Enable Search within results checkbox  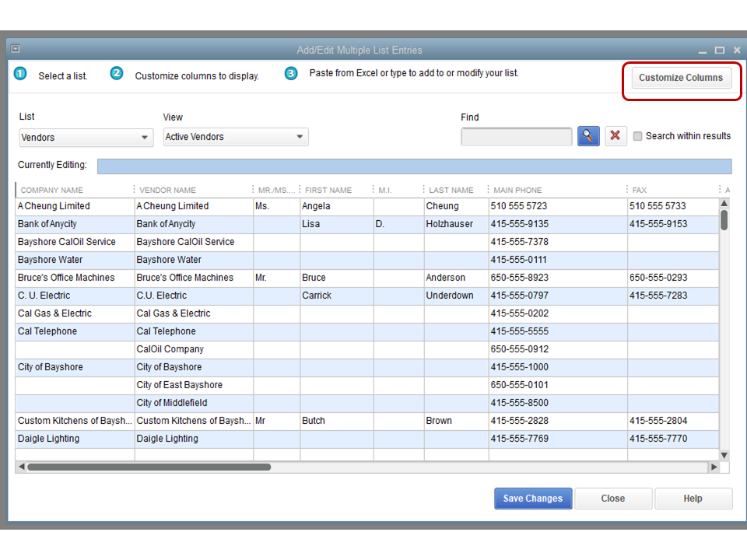tap(638, 136)
